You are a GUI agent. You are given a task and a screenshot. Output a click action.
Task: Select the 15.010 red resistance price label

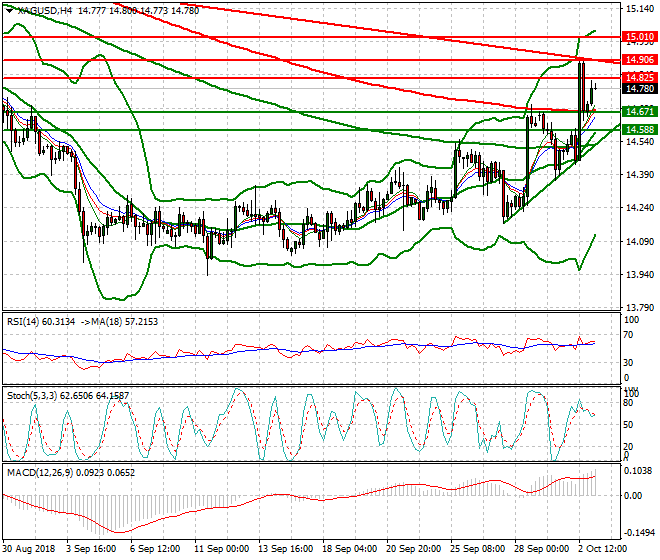point(640,37)
